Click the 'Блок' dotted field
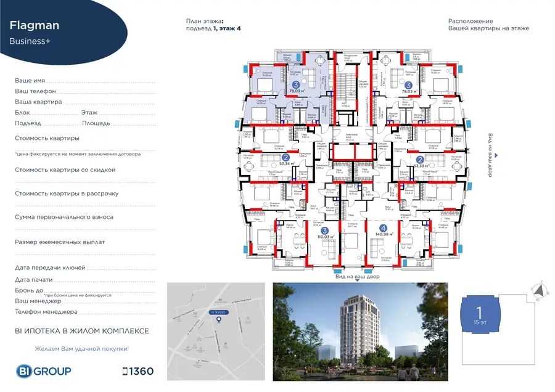 (54, 113)
